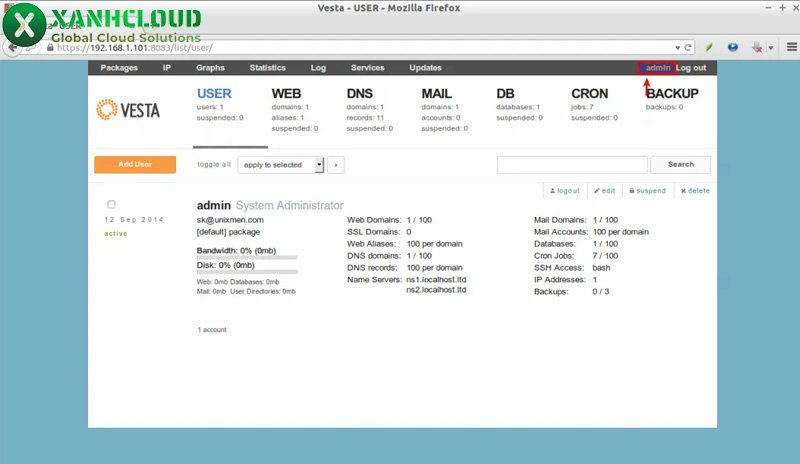This screenshot has width=800, height=464.
Task: Click the Bandwidth usage bar
Action: (x=247, y=258)
